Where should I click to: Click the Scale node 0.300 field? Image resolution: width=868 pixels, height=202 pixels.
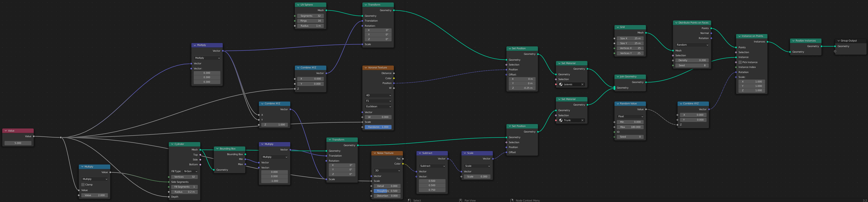pyautogui.click(x=477, y=177)
